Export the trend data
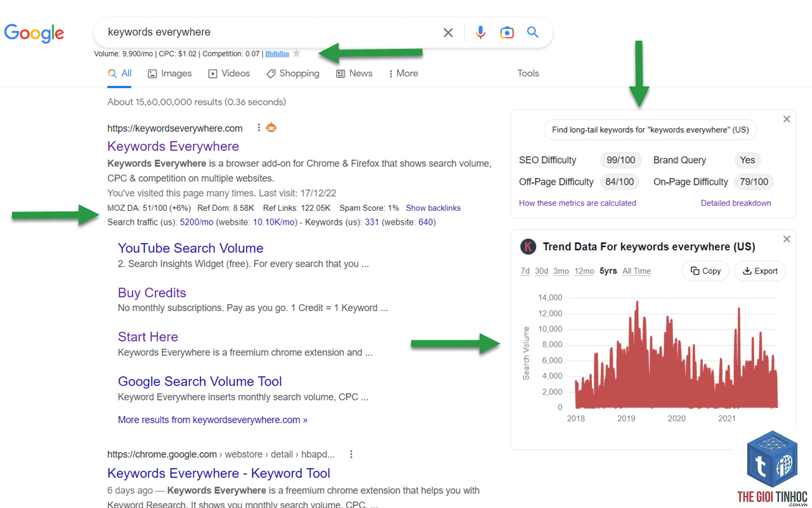Screen dimensions: 812x508 coord(760,271)
